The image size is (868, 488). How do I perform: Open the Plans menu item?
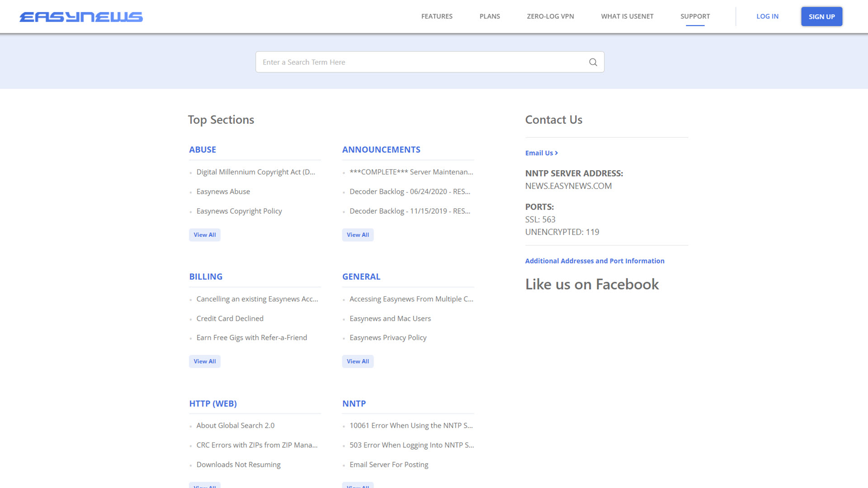click(x=490, y=16)
